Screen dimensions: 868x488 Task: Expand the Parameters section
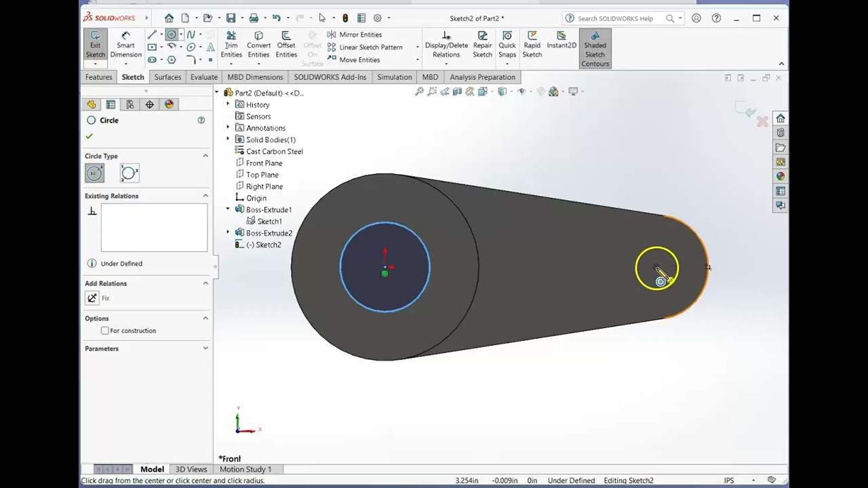coord(205,348)
